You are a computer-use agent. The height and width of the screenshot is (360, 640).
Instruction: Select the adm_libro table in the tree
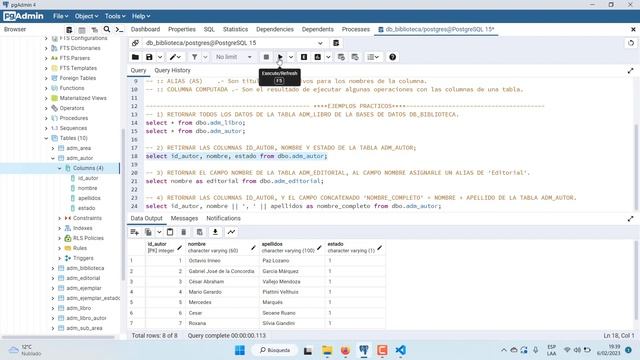click(79, 309)
